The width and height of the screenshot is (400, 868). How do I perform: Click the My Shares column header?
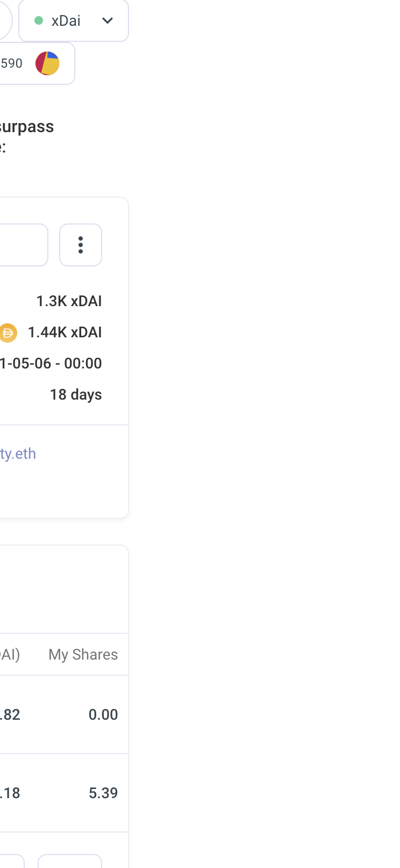coord(83,654)
